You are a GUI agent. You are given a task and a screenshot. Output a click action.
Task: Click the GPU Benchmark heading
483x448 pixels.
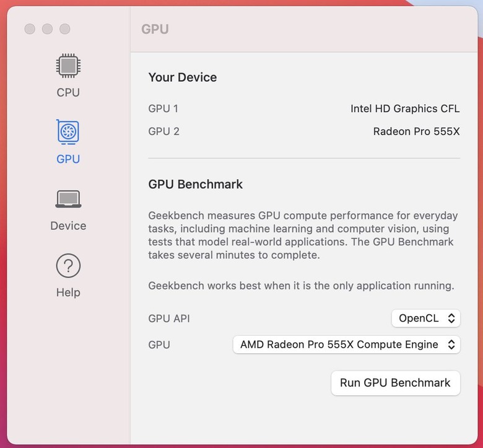click(195, 184)
